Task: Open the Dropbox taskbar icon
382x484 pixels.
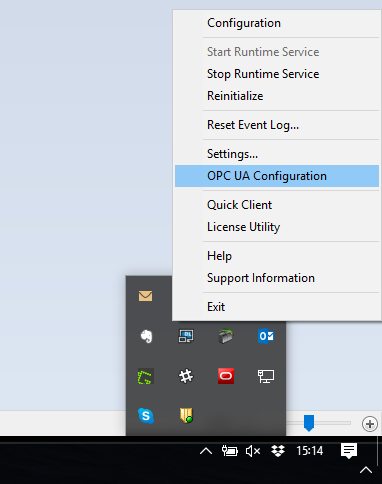Action: tap(278, 451)
